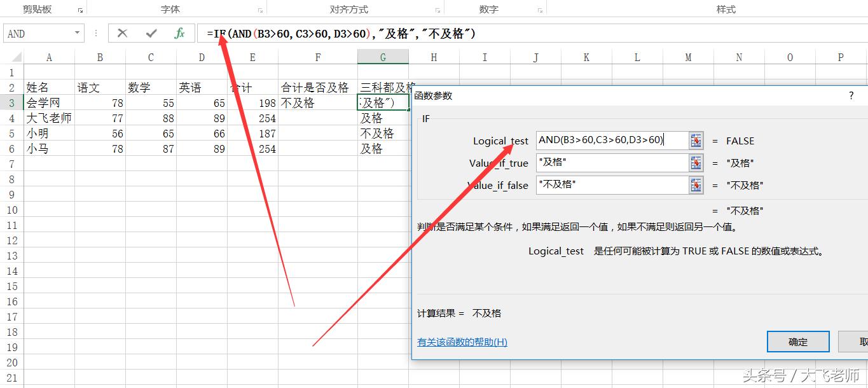
Task: Click the Cancel X icon in formula bar
Action: click(122, 32)
